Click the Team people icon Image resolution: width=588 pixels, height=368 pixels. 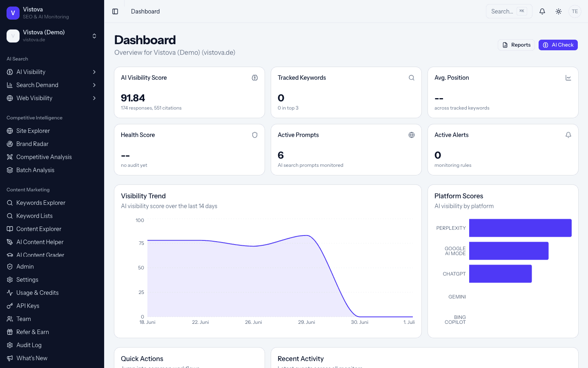click(10, 319)
